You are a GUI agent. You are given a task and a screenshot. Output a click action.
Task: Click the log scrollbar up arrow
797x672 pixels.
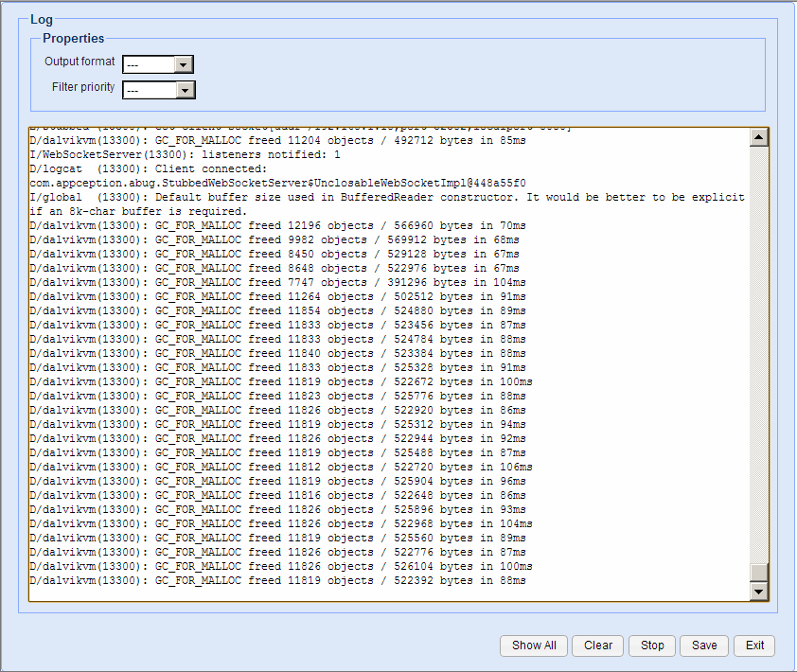[759, 137]
